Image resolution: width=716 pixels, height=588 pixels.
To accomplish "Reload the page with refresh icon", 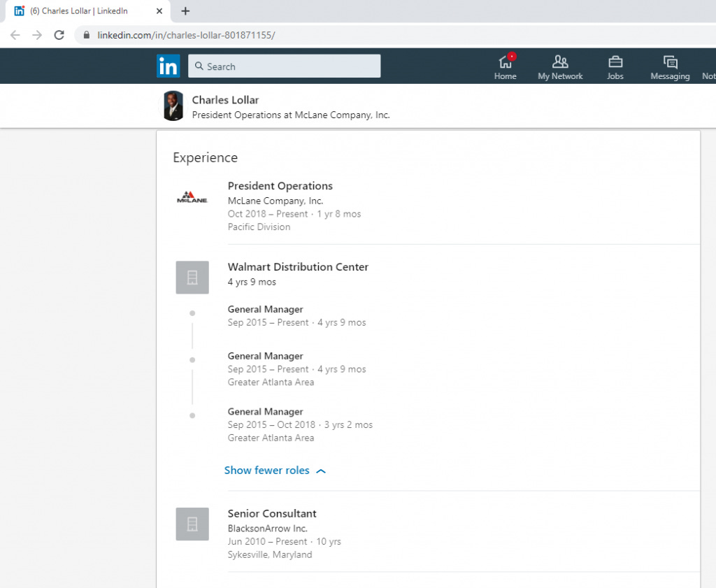I will tap(59, 35).
